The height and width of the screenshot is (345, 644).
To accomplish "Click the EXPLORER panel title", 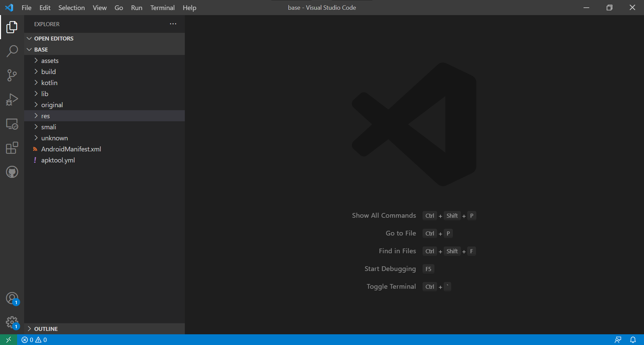I will [x=47, y=24].
